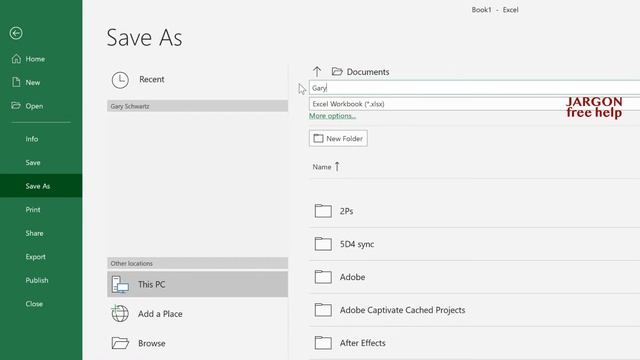
Task: Click the Browse folder icon
Action: 120,343
